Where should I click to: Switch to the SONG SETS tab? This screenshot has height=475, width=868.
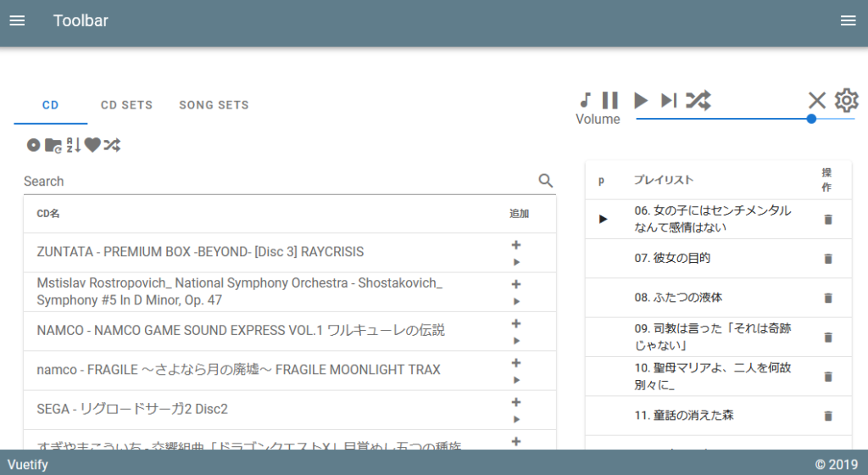214,105
